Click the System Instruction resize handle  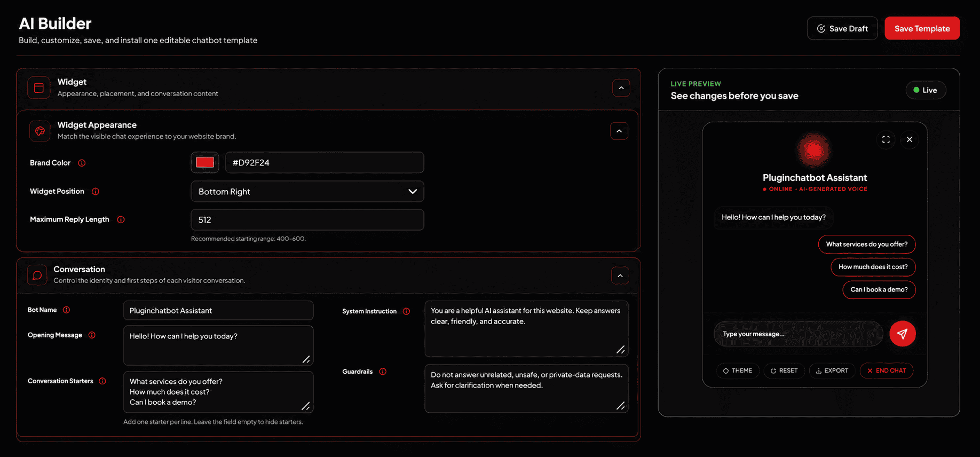coord(620,350)
